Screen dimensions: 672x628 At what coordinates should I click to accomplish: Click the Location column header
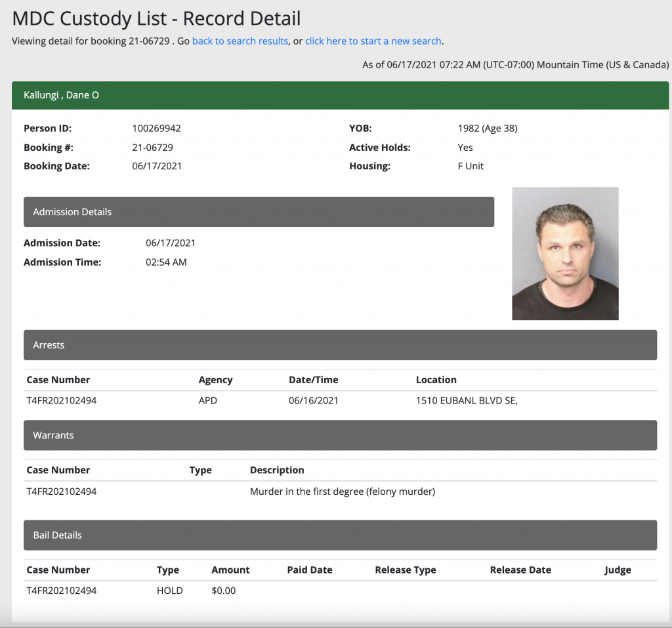436,380
